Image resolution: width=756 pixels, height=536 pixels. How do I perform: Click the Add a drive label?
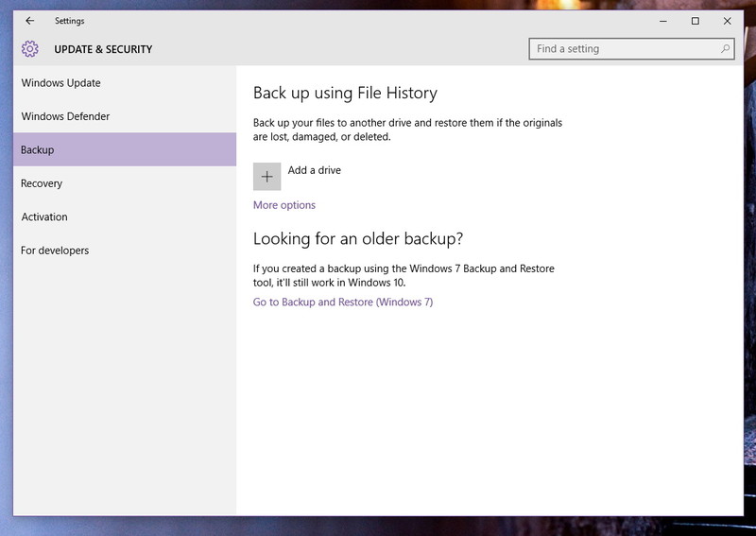(x=315, y=170)
